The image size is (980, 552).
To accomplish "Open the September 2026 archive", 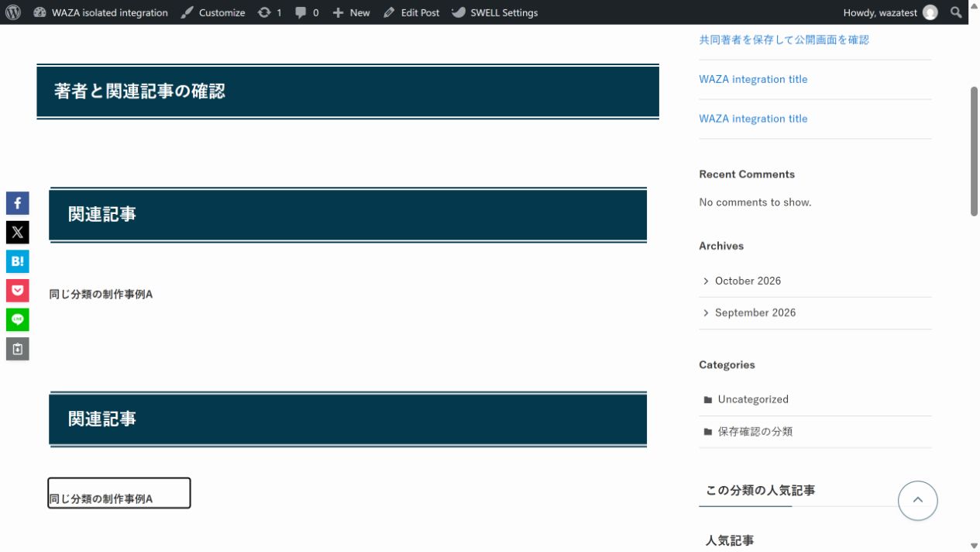I will pyautogui.click(x=755, y=312).
